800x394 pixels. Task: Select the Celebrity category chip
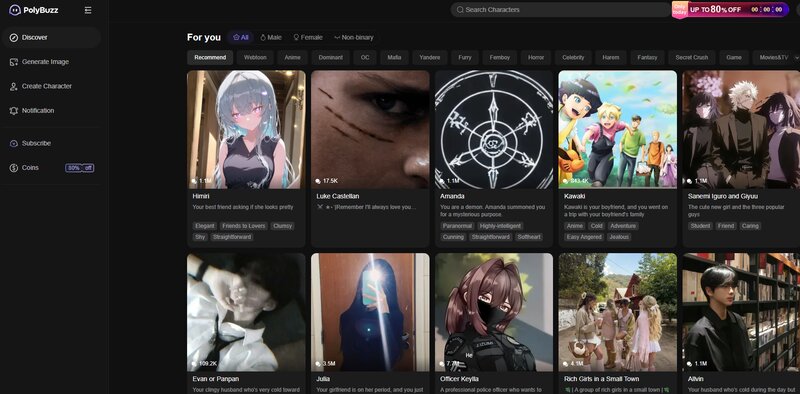coord(573,58)
